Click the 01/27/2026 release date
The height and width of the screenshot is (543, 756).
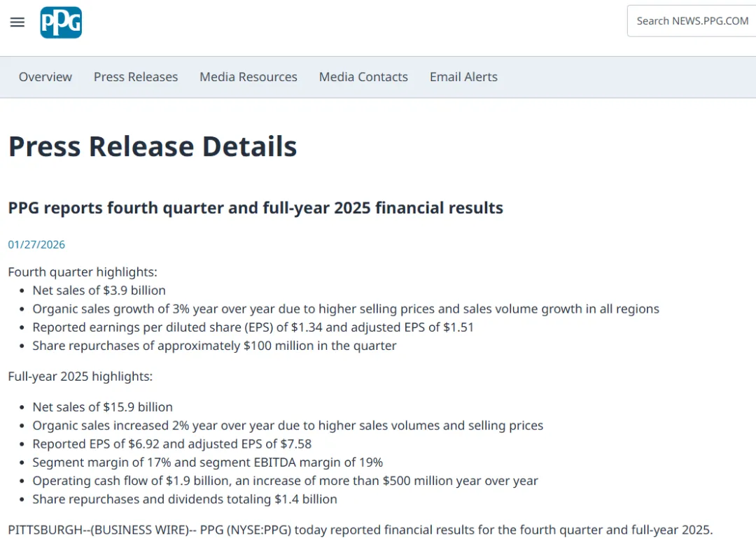point(36,244)
